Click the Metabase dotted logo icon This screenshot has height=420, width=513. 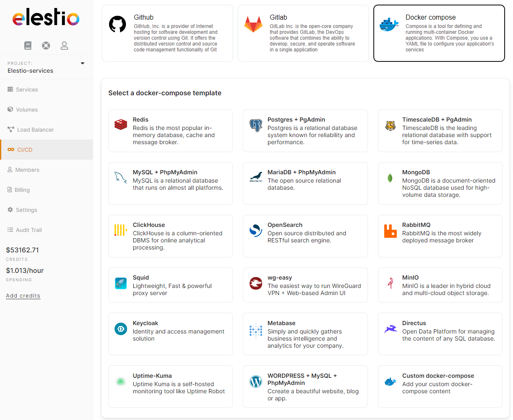pyautogui.click(x=255, y=330)
